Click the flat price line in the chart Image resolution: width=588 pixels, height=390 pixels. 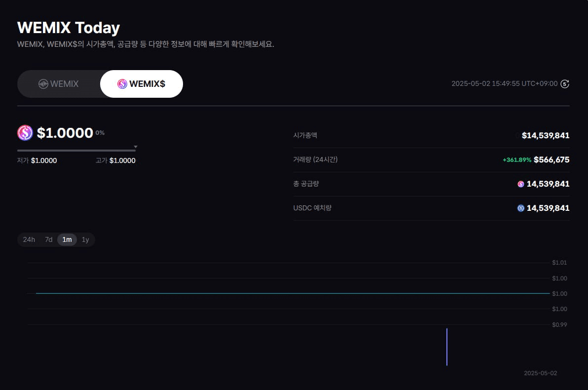(x=293, y=293)
